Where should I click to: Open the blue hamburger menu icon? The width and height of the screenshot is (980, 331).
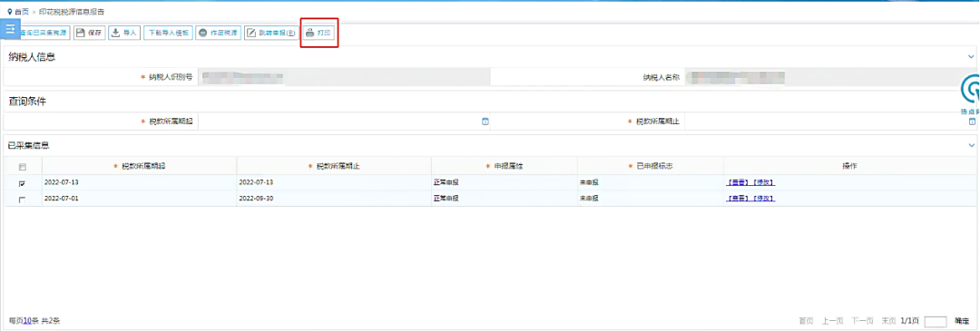pyautogui.click(x=11, y=29)
